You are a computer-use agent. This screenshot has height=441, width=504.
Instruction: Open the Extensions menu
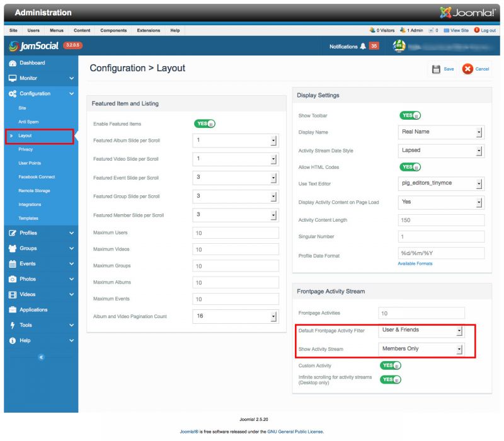(148, 30)
